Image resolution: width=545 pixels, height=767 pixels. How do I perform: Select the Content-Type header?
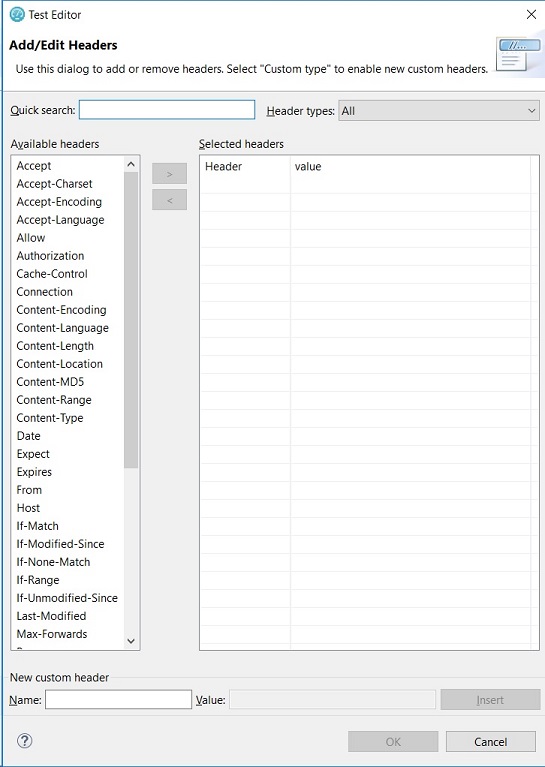tap(50, 418)
